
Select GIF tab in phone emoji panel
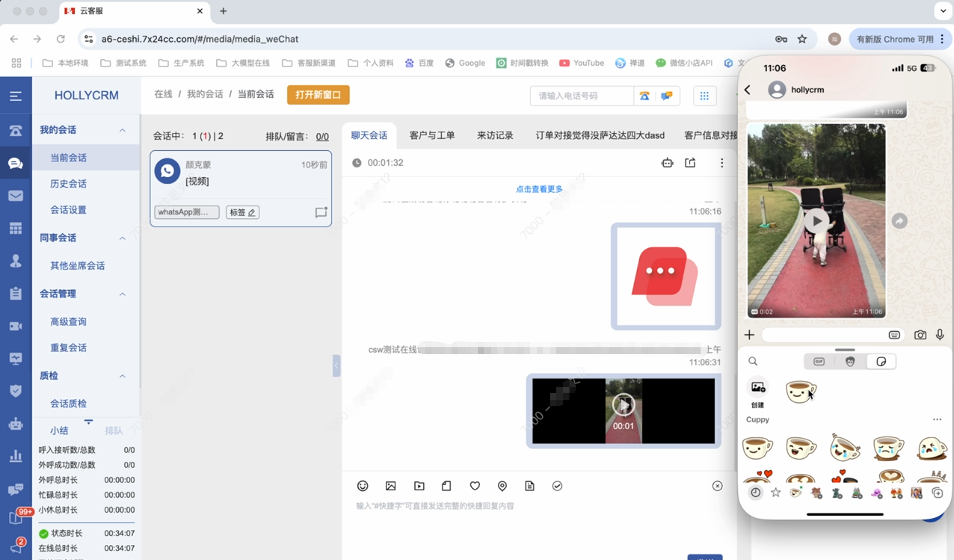(819, 362)
